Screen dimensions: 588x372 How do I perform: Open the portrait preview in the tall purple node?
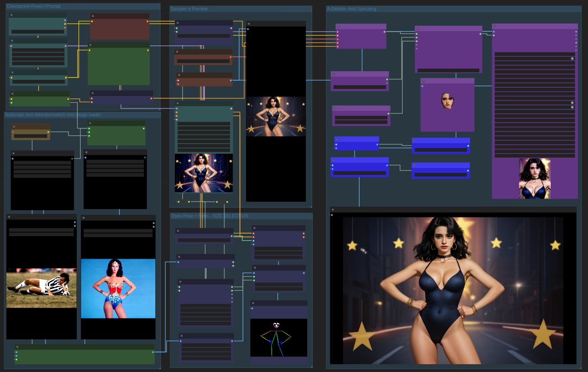535,178
